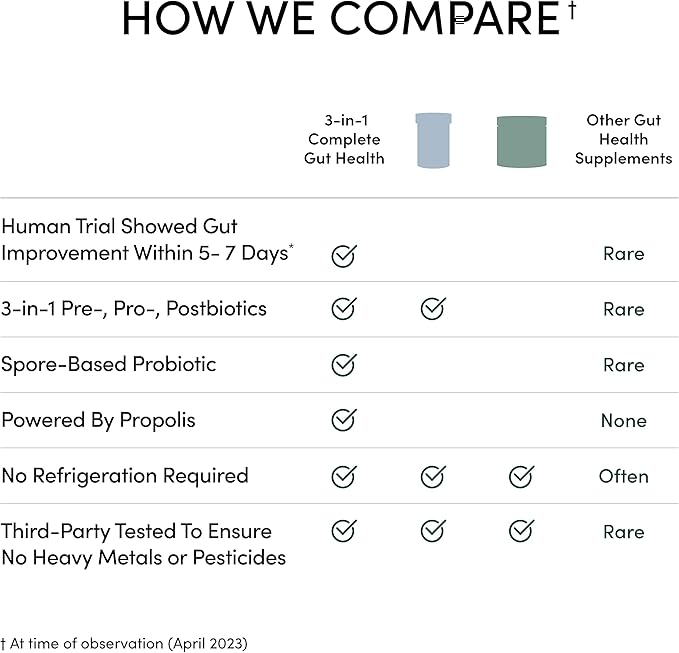Click the Other Gut Health Supplements header
Image resolution: width=679 pixels, height=653 pixels.
623,139
